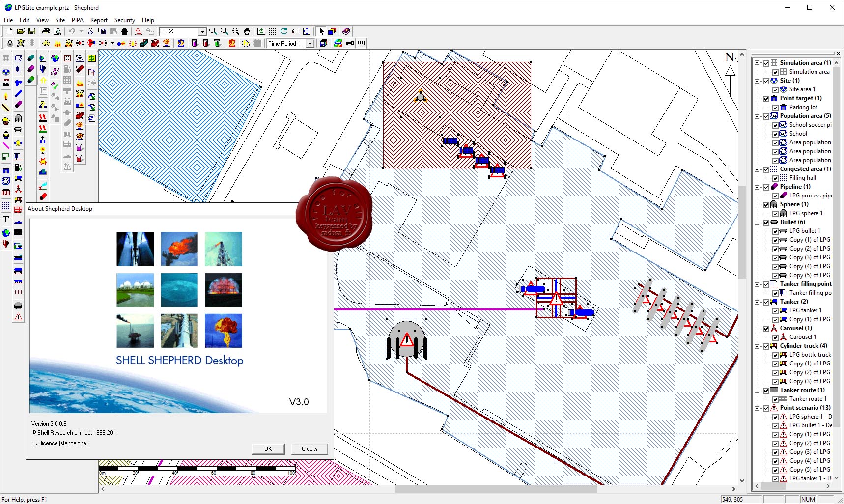
Task: Select the arrow pointer tool
Action: click(x=321, y=31)
